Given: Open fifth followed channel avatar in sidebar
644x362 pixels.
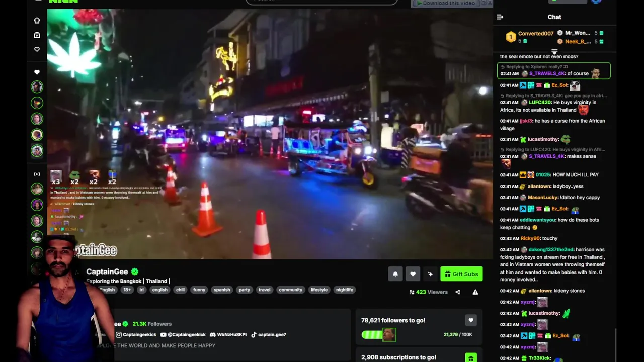Looking at the screenshot, I should (37, 151).
